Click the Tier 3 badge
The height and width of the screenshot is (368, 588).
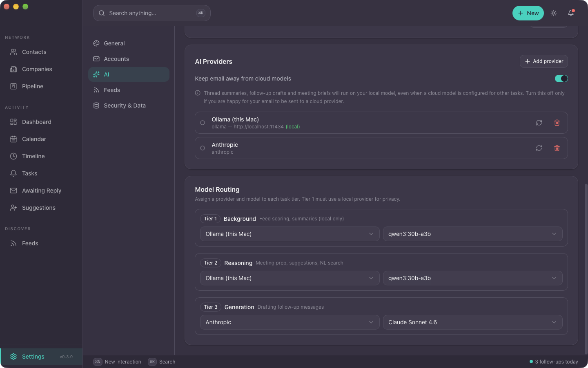pyautogui.click(x=211, y=307)
